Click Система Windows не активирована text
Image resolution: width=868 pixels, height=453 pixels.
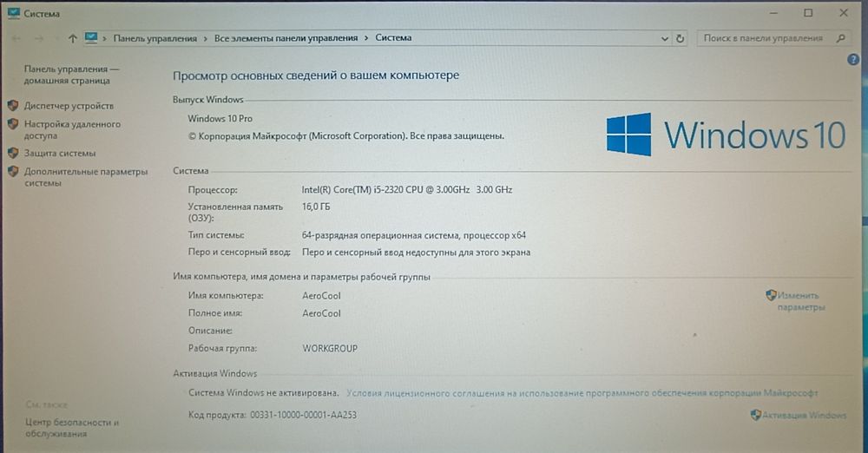pos(264,392)
